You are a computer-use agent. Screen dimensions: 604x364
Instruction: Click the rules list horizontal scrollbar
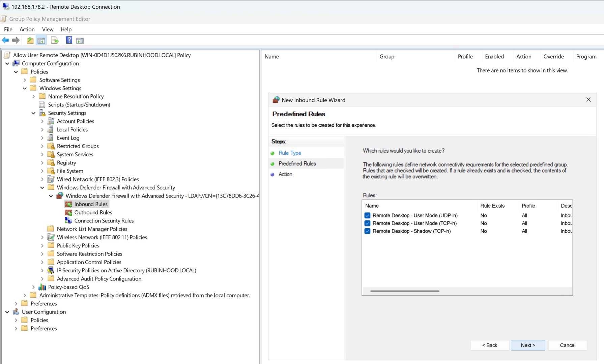click(405, 291)
